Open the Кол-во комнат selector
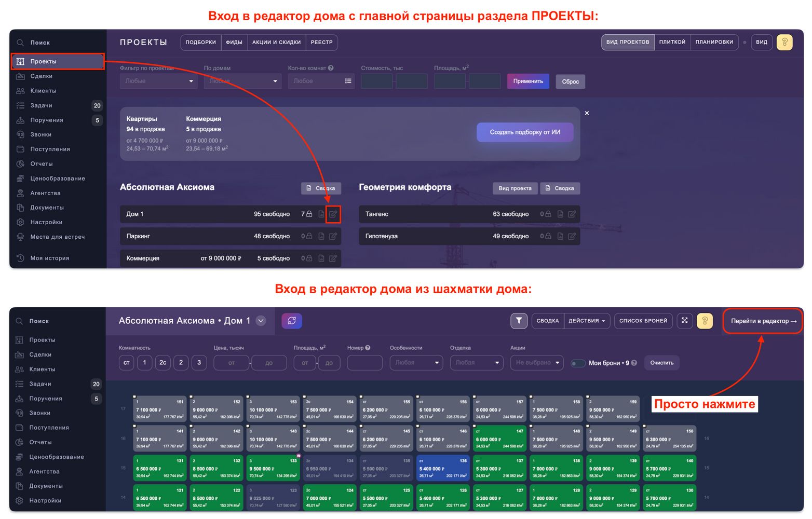Viewport: 812px width, 519px height. [x=321, y=81]
